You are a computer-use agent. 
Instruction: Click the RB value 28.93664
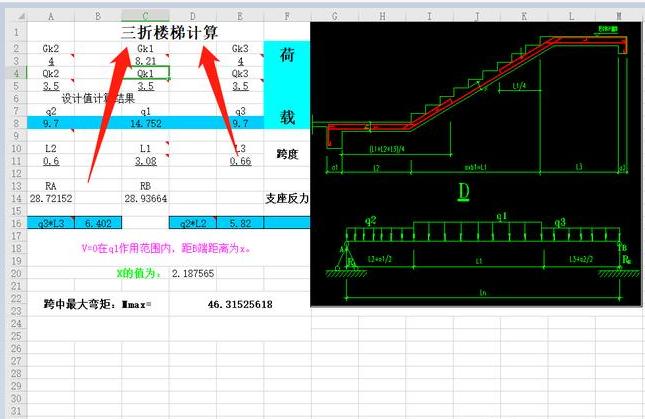coord(145,198)
